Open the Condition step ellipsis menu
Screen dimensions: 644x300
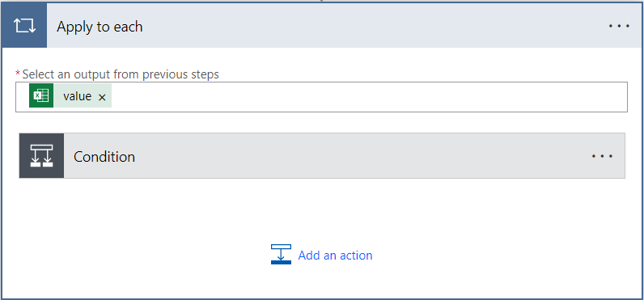603,156
